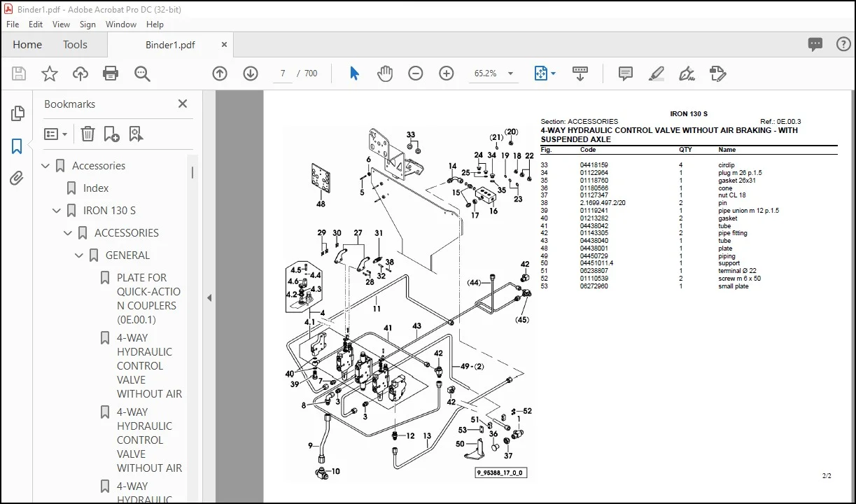The image size is (856, 504).
Task: Delete the selected bookmark with the trash icon
Action: pyautogui.click(x=87, y=134)
